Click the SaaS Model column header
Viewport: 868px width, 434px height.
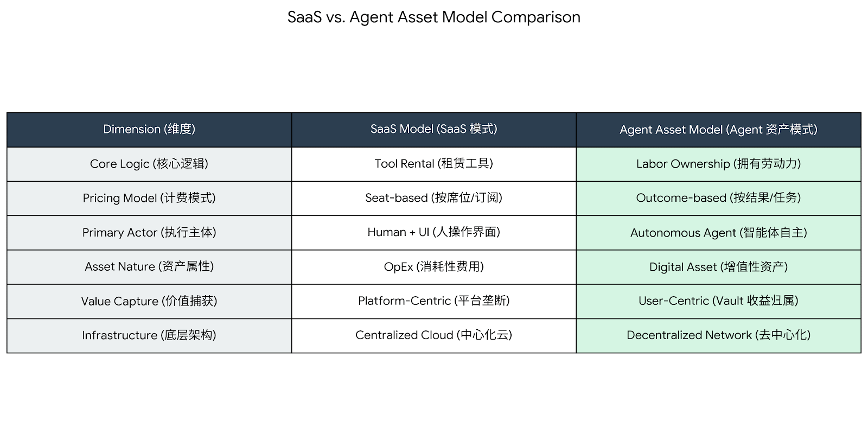(x=433, y=129)
